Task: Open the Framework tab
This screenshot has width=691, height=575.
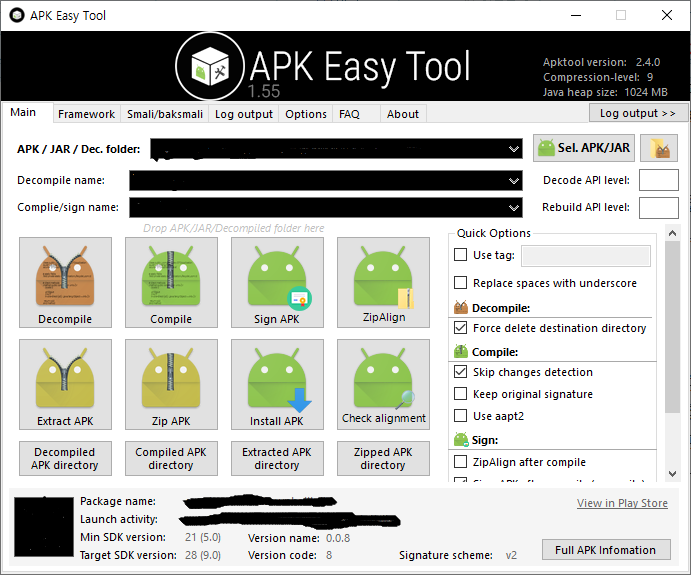Action: click(86, 114)
